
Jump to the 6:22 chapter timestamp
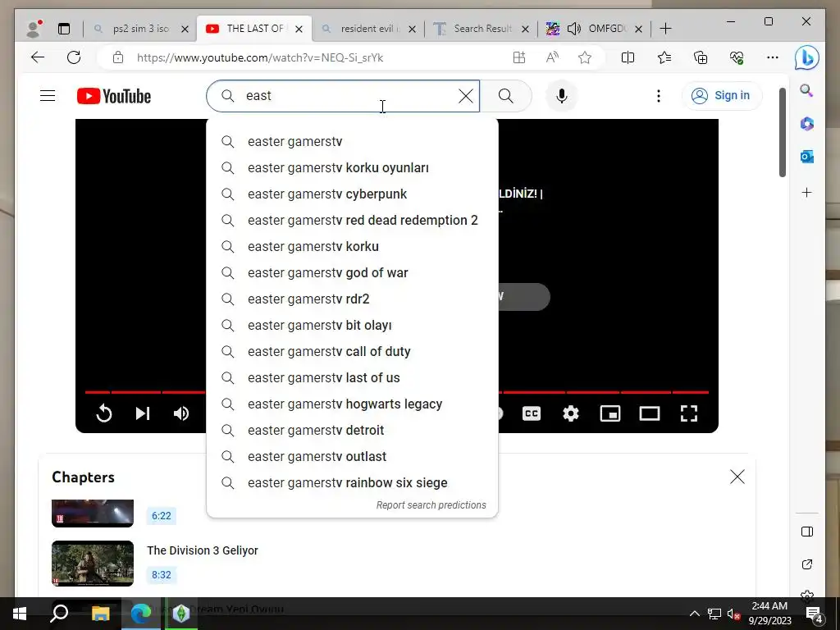click(162, 516)
